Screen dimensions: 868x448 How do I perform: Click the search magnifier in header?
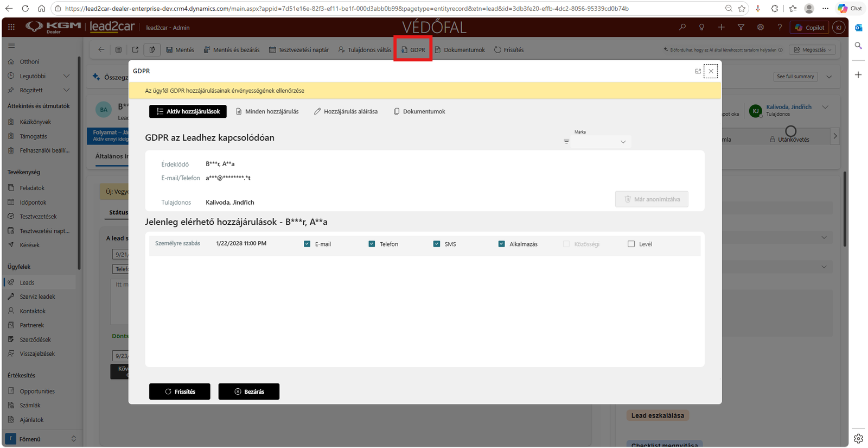[682, 27]
